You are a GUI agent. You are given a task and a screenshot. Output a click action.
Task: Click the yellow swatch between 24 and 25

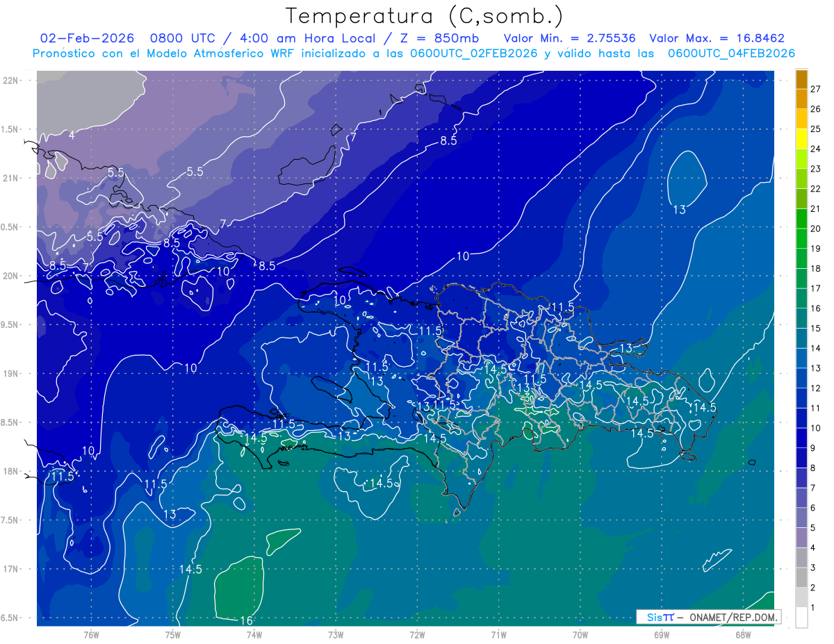click(x=801, y=139)
